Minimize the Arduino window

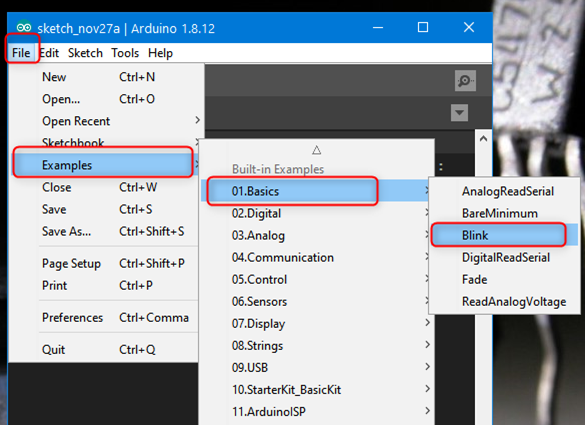(x=378, y=27)
